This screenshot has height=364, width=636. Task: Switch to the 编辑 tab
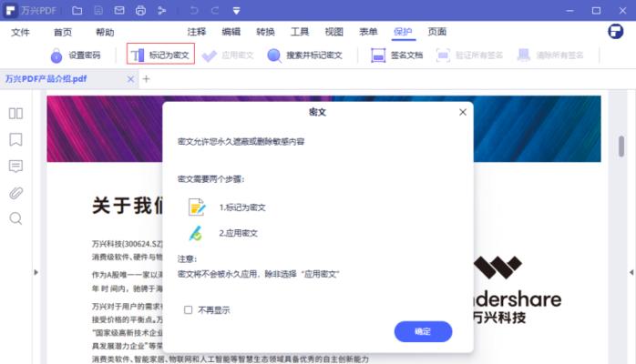coord(231,32)
